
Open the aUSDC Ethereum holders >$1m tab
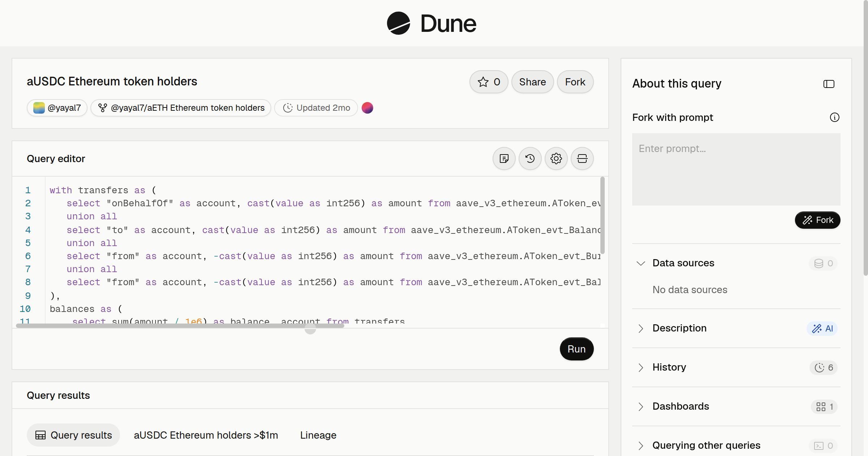(x=206, y=435)
